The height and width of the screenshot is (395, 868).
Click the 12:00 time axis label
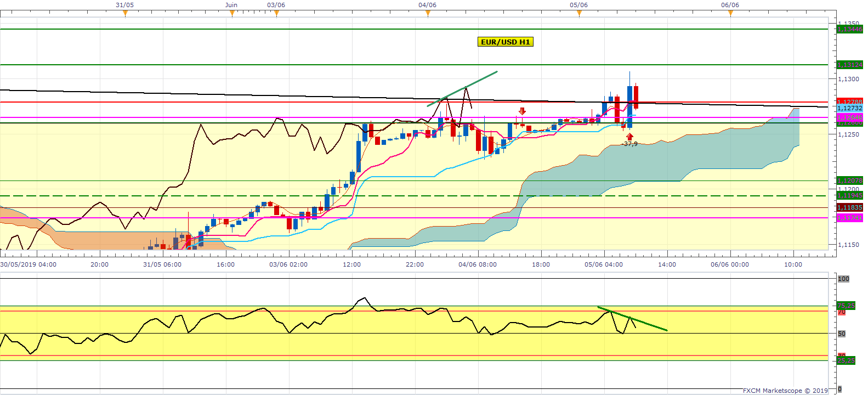(x=351, y=264)
